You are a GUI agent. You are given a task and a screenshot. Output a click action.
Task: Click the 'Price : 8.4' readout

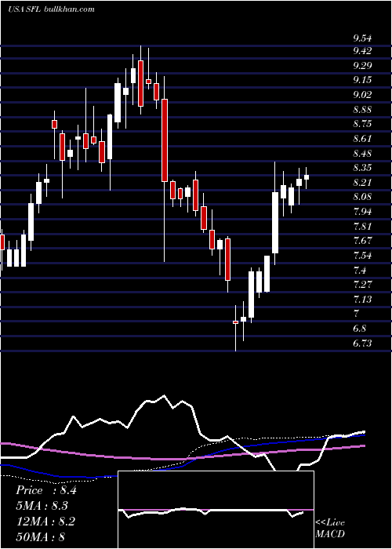tap(45, 490)
